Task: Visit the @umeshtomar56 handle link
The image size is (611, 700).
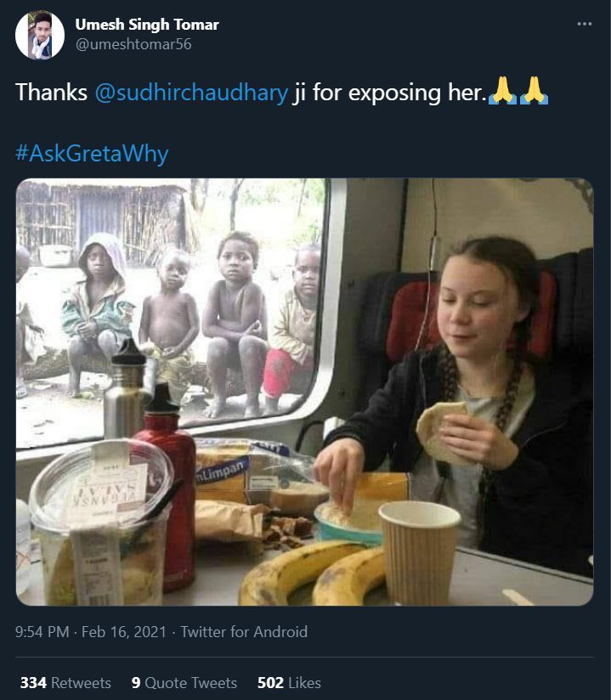Action: pyautogui.click(x=133, y=44)
